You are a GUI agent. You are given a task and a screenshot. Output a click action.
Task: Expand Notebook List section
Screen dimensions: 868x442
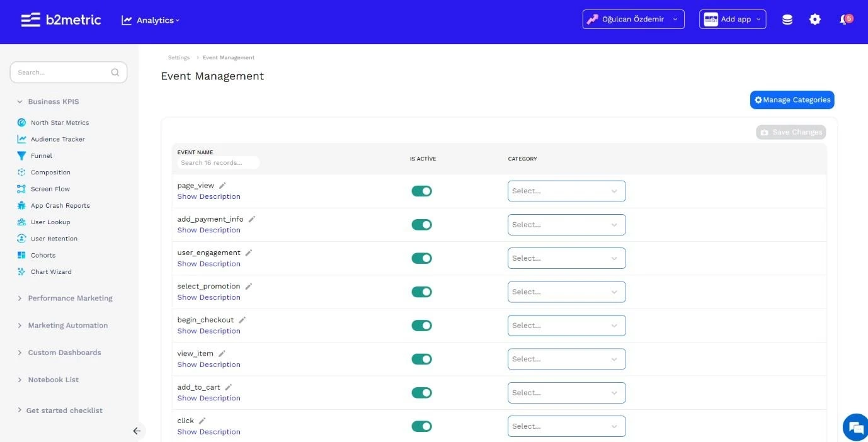(x=48, y=380)
